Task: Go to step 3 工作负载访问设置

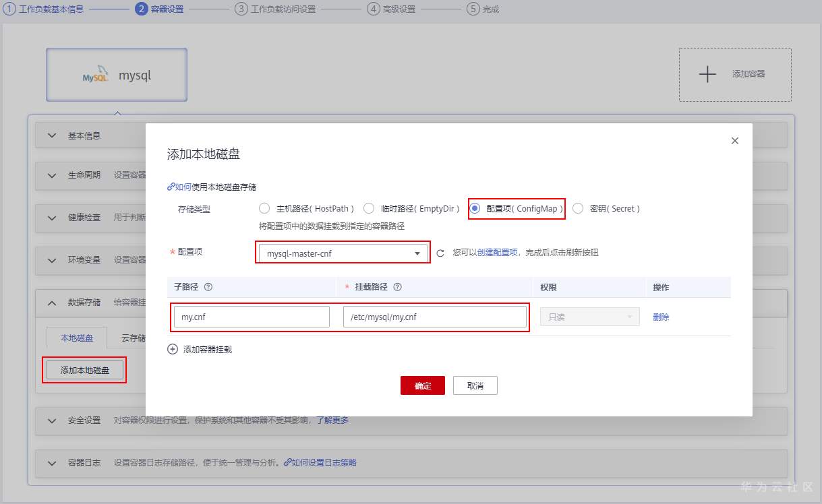Action: [275, 9]
